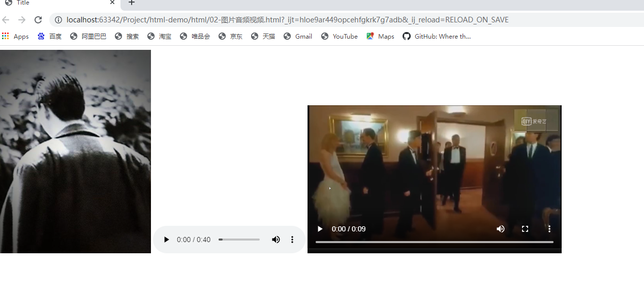Open the 搜索 bookmark
The image size is (644, 297).
127,36
